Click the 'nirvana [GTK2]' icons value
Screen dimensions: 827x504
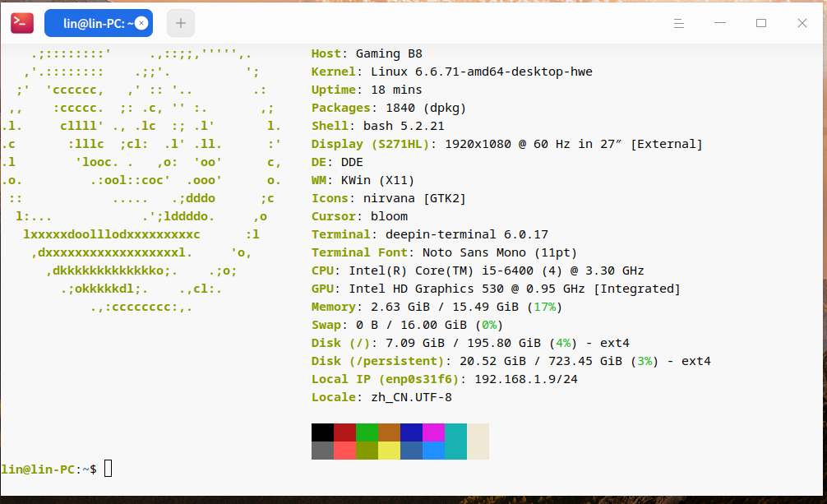tap(414, 198)
